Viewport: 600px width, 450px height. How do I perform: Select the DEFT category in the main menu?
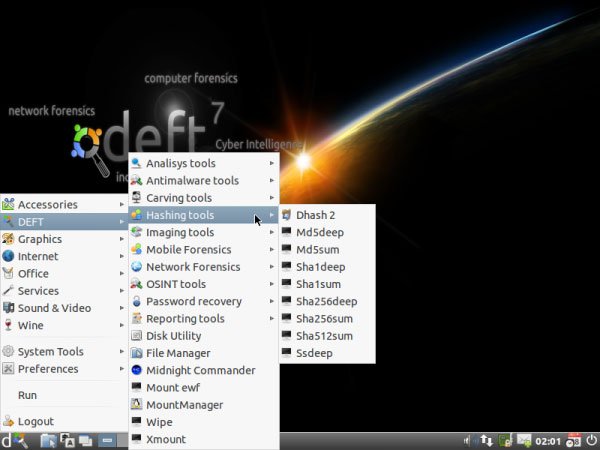(64, 222)
